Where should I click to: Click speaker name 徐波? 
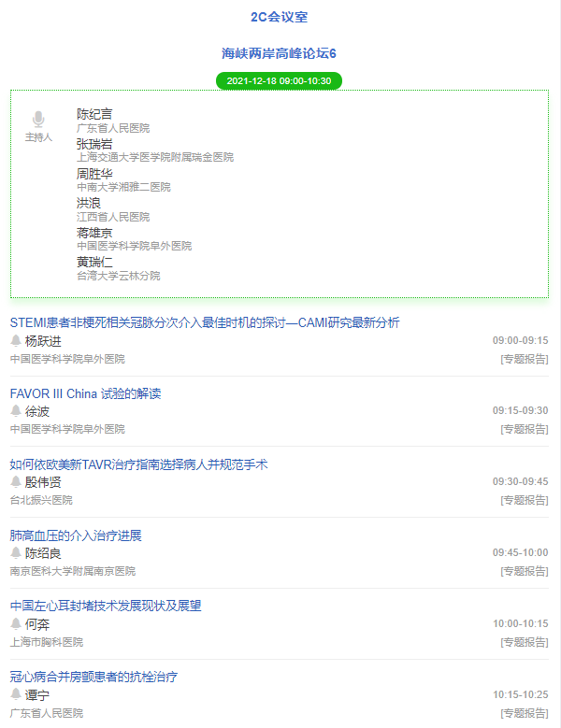(x=36, y=411)
